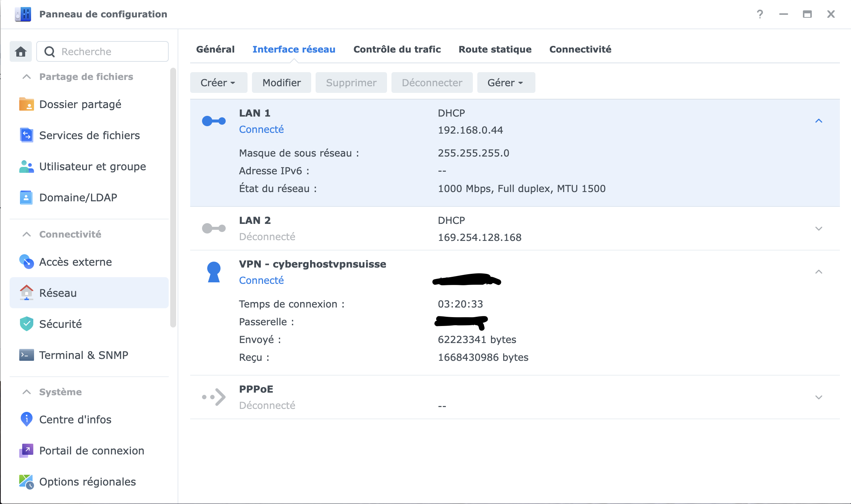Viewport: 851px width, 504px height.
Task: Expand the LAN 2 details
Action: (x=818, y=229)
